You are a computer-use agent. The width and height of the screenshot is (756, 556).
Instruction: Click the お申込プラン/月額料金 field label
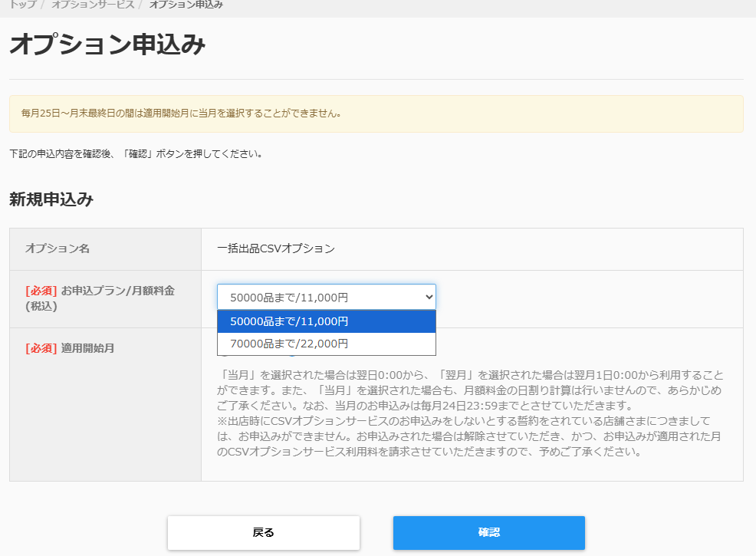100,298
